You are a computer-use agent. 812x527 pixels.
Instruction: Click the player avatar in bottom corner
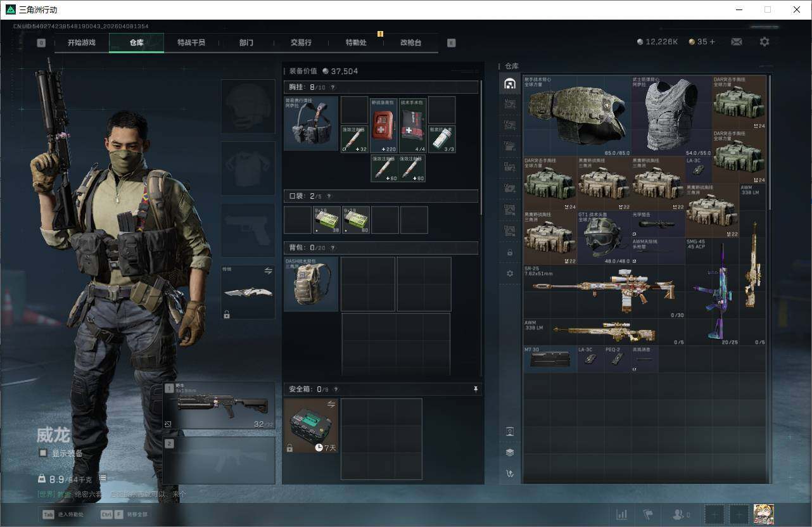[x=764, y=514]
